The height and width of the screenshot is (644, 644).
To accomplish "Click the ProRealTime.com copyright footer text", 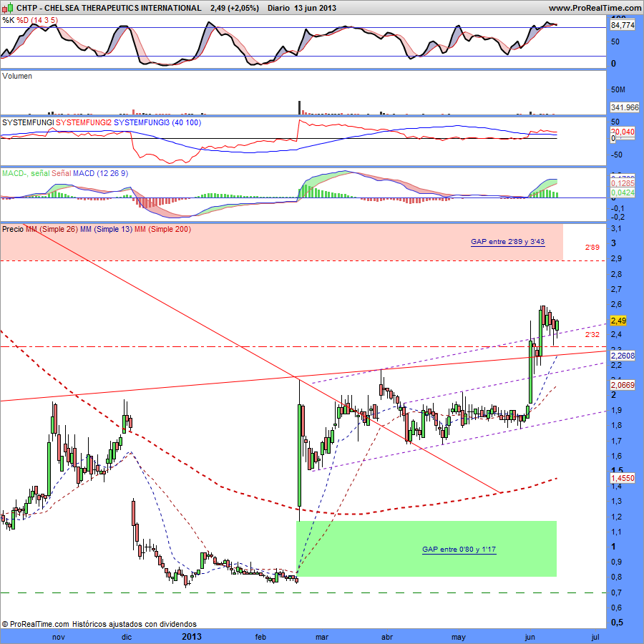I will (x=99, y=624).
